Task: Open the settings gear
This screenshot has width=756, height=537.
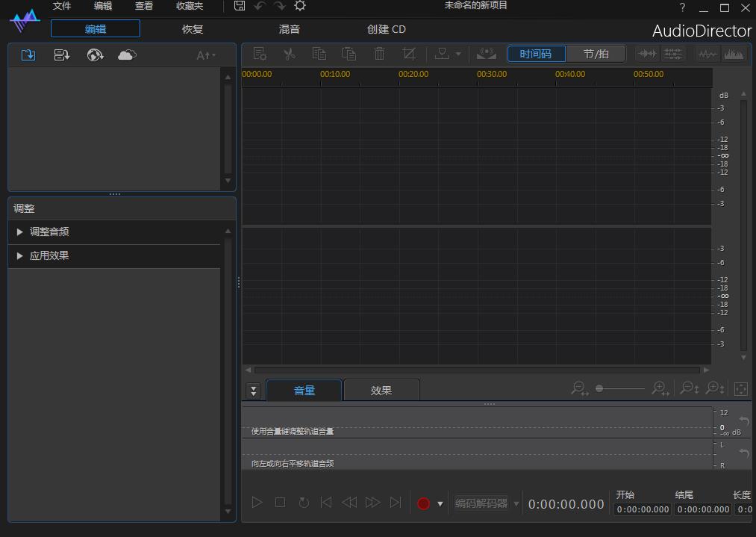Action: 299,6
